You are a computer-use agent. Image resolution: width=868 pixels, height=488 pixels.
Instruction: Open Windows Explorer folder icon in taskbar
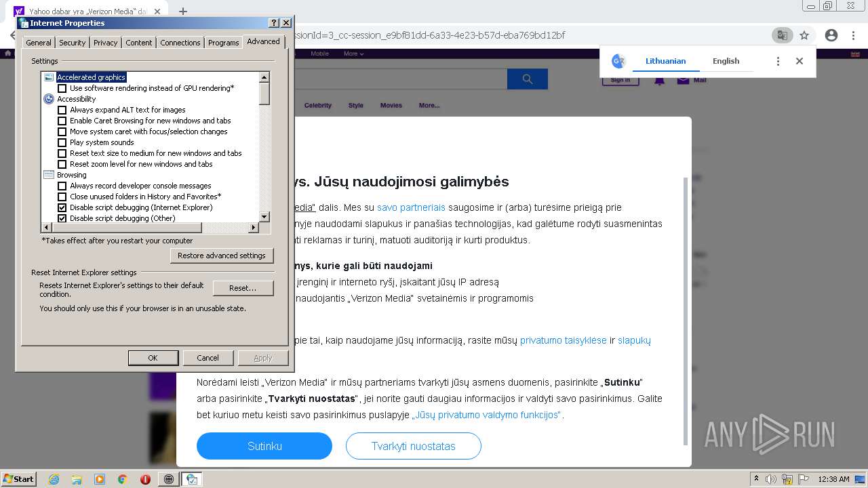pos(77,479)
